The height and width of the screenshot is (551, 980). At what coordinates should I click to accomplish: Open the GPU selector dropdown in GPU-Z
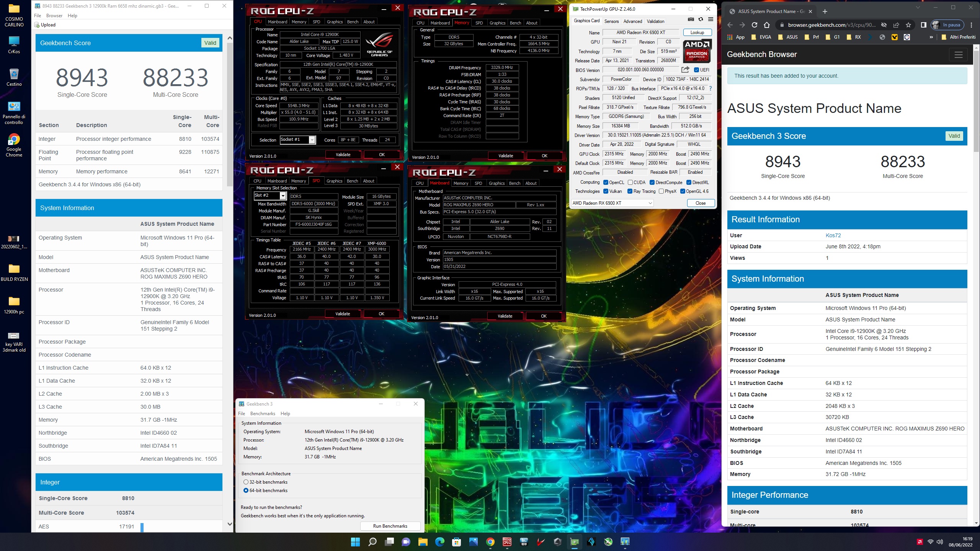(x=612, y=203)
